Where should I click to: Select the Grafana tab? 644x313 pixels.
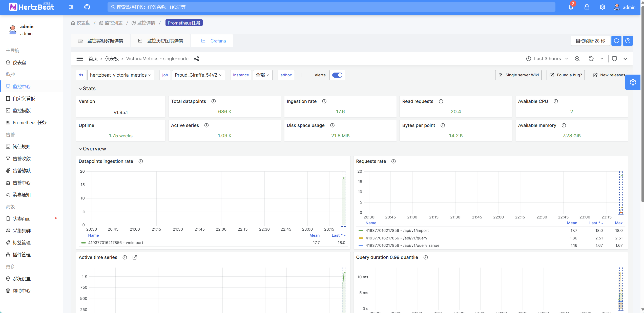[x=212, y=41]
